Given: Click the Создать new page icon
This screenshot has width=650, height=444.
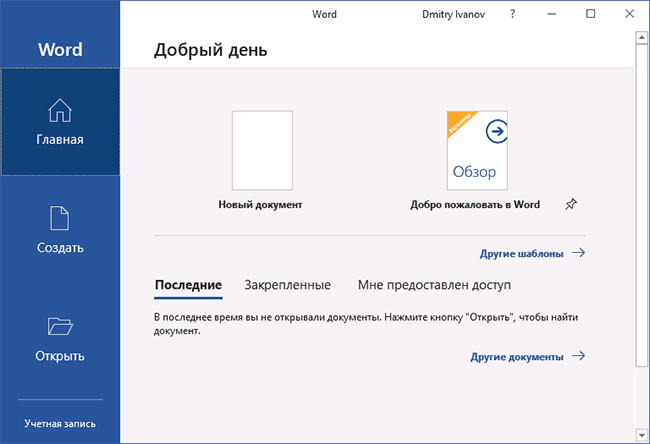Looking at the screenshot, I should pos(60,218).
